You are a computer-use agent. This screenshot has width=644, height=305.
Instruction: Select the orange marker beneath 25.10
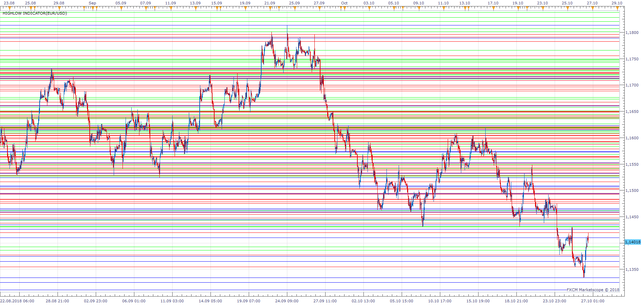568,8
